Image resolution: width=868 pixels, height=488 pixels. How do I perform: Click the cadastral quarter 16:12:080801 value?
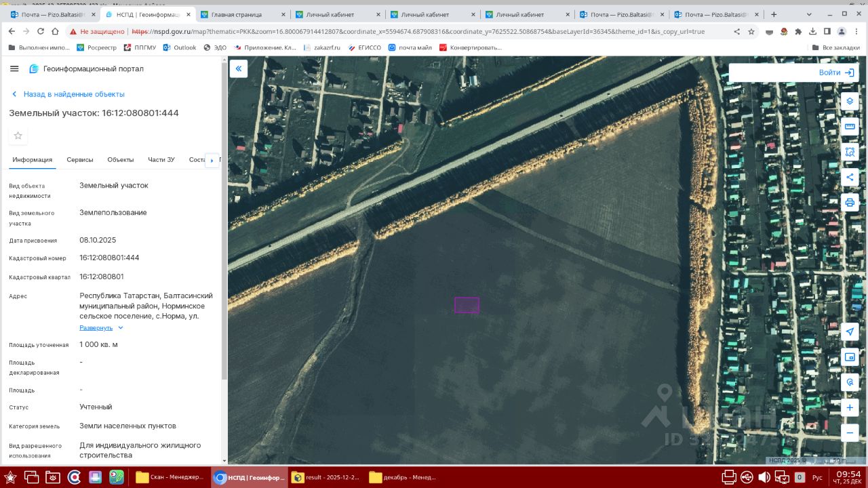coord(102,277)
